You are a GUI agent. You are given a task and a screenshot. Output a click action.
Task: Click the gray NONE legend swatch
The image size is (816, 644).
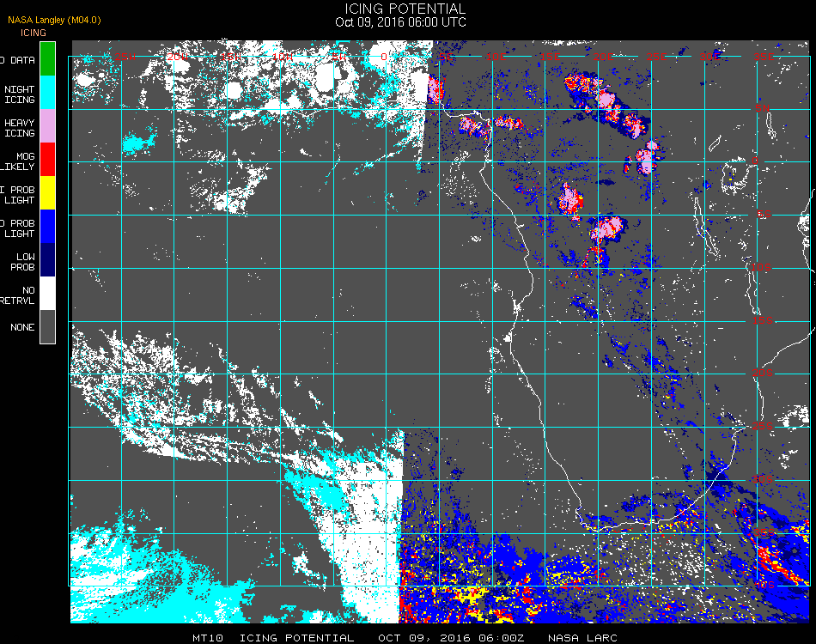pos(47,326)
